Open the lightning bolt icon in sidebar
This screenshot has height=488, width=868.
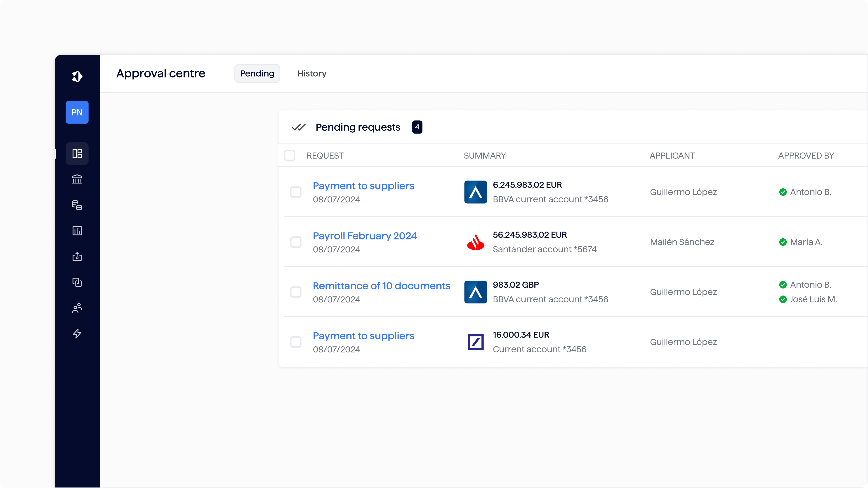[77, 333]
